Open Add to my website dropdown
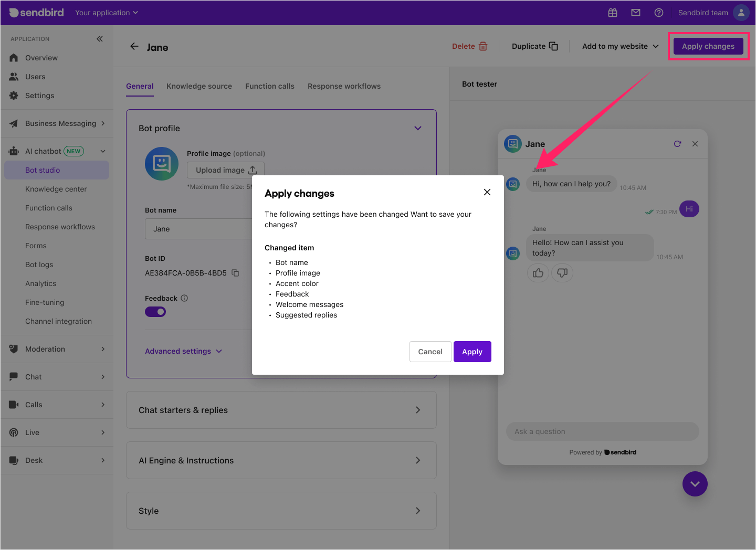The height and width of the screenshot is (550, 756). 621,46
